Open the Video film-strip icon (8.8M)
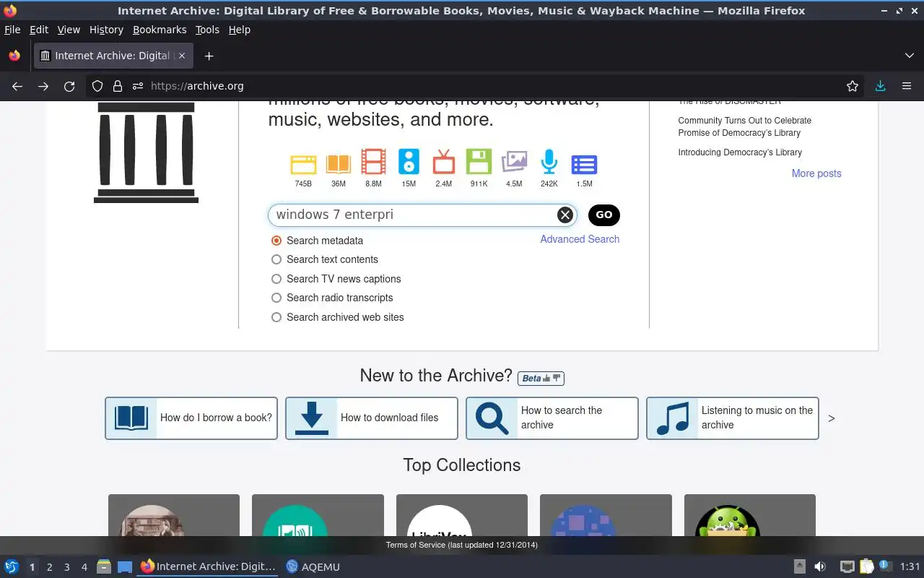The image size is (924, 578). pyautogui.click(x=373, y=162)
